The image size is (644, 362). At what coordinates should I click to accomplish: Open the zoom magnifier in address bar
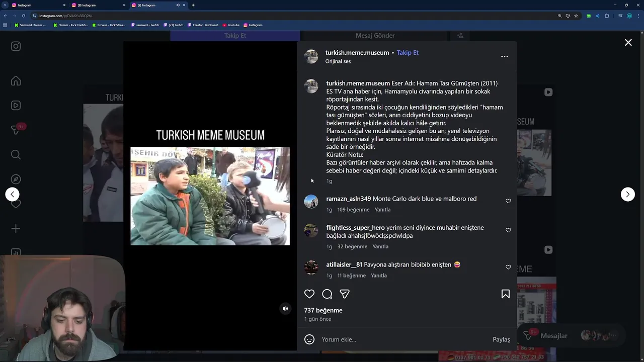click(559, 16)
